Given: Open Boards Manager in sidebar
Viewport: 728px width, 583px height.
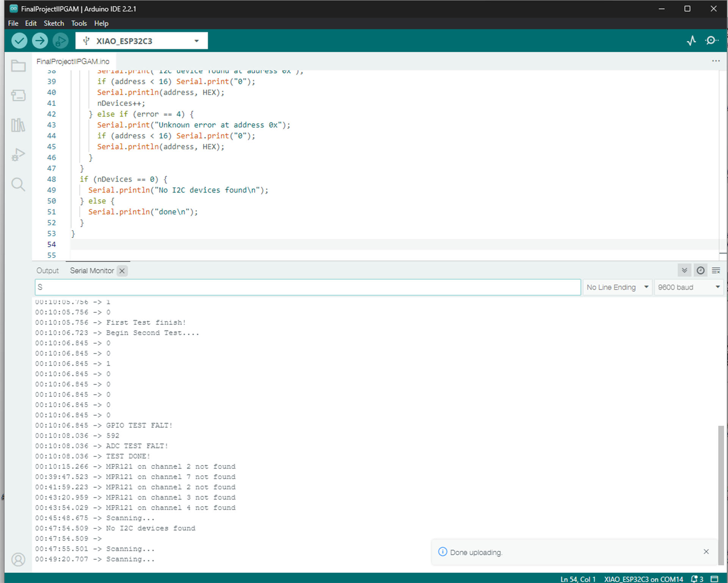Looking at the screenshot, I should 18,95.
